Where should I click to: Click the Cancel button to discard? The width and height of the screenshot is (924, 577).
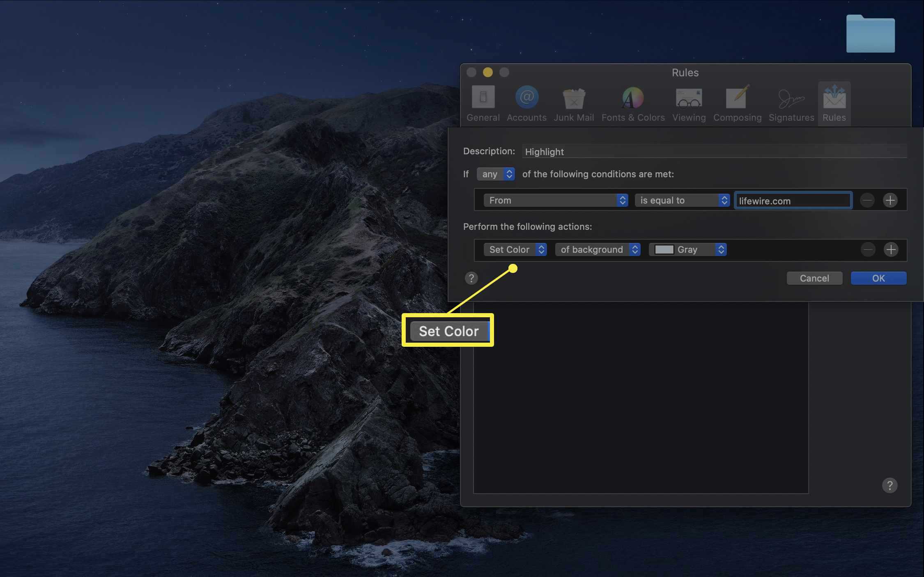pyautogui.click(x=814, y=277)
